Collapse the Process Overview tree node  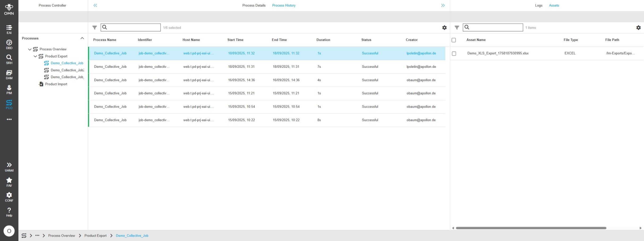tap(30, 49)
